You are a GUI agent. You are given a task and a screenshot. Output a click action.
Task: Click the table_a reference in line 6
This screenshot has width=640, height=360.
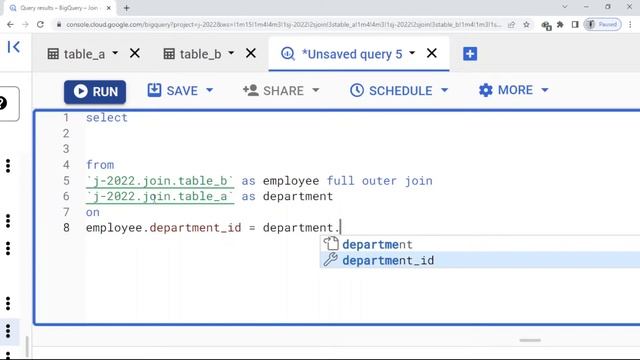(x=160, y=196)
